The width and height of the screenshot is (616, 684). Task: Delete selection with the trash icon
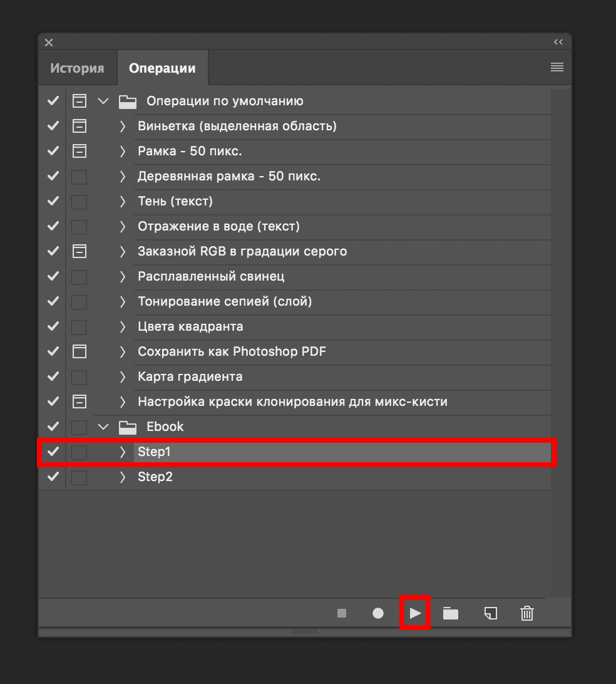coord(527,613)
